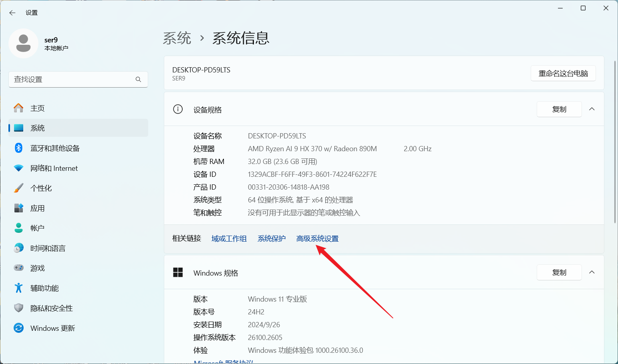The width and height of the screenshot is (618, 364).
Task: Select 辅助功能 in the sidebar
Action: pyautogui.click(x=78, y=288)
